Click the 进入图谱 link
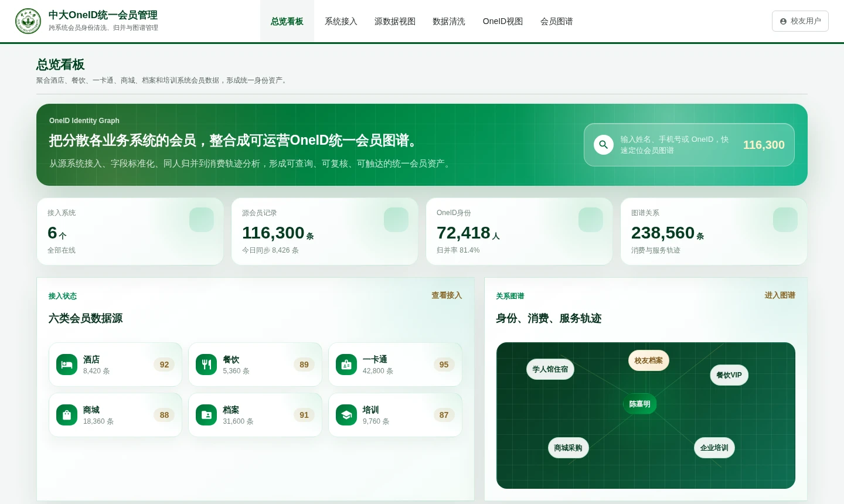 [780, 295]
